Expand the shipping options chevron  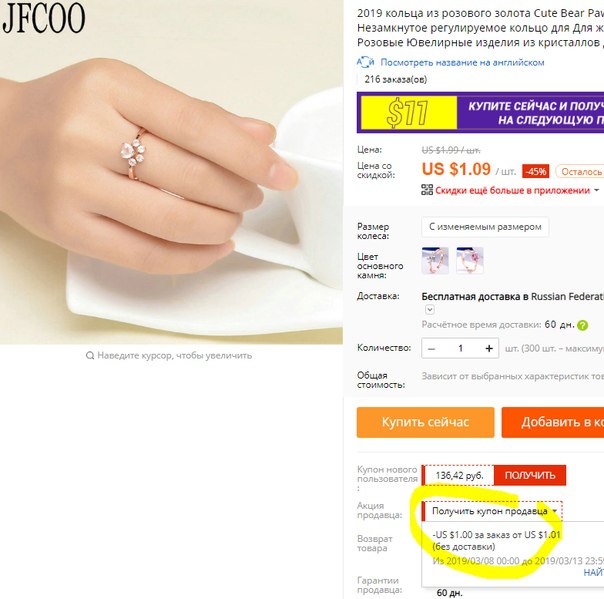[x=430, y=310]
